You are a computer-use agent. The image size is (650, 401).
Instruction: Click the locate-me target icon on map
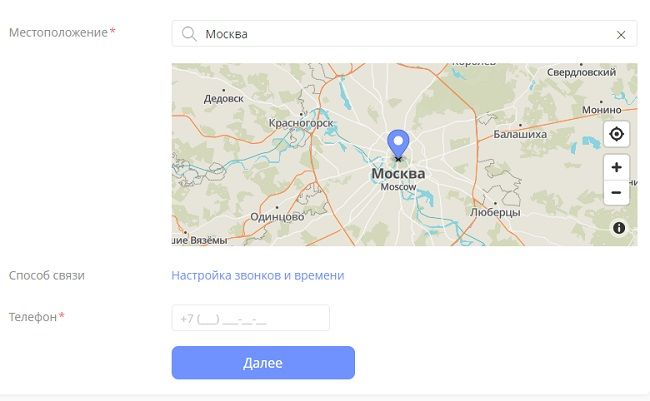coord(616,134)
